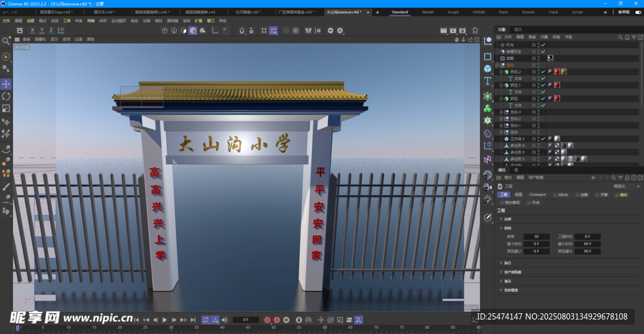Switch to the Sculpt layout tab
Screen dimensions: 644x334
click(x=453, y=12)
